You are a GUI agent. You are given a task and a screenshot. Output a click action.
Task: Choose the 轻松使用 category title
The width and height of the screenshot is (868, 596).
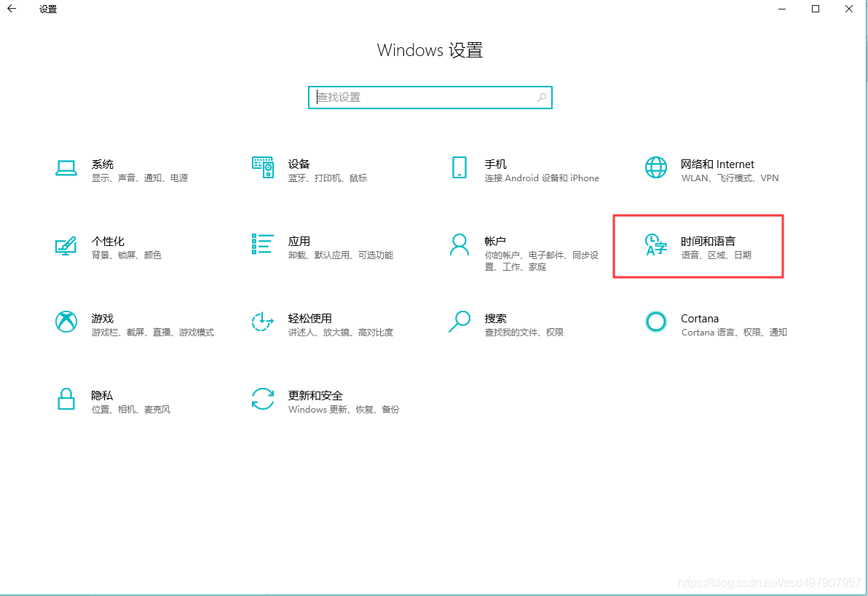(310, 319)
